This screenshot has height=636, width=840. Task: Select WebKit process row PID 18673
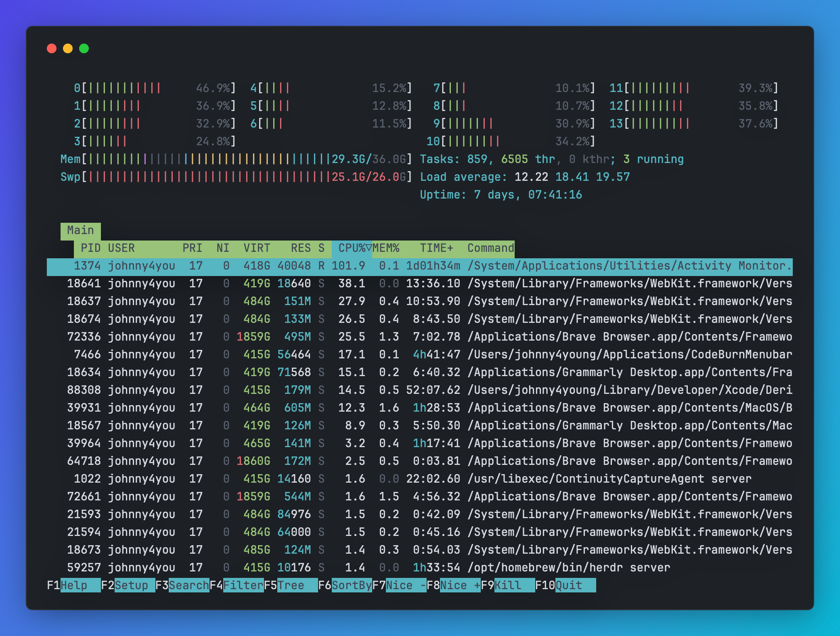point(420,550)
